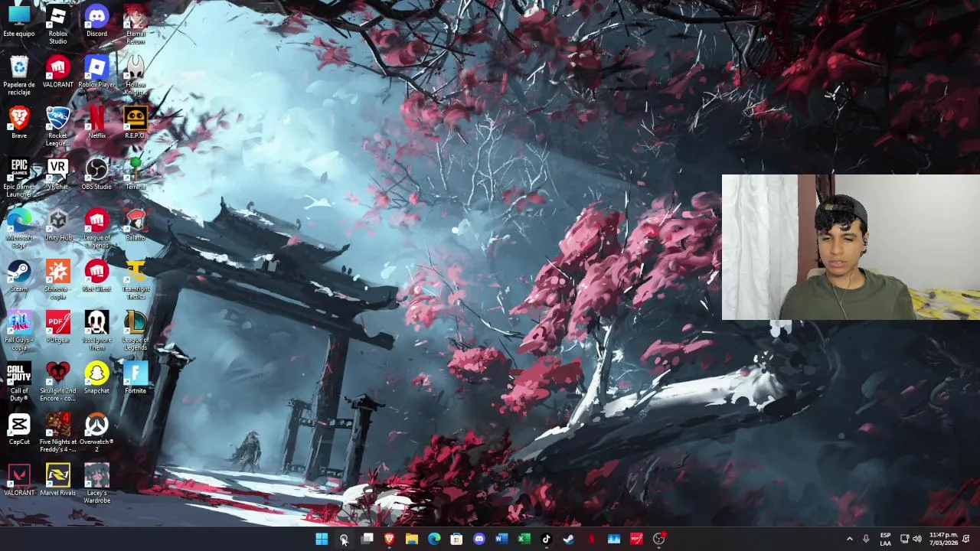
Task: Select the Balatro desktop shortcut
Action: pos(136,225)
